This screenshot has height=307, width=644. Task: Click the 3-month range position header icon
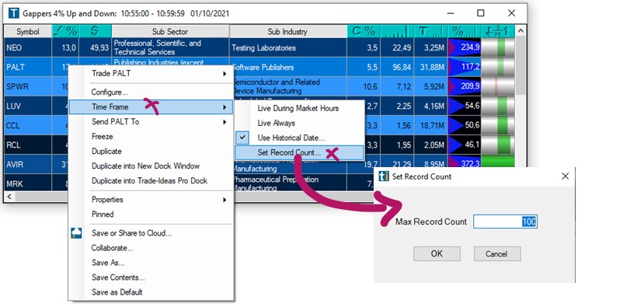click(497, 31)
